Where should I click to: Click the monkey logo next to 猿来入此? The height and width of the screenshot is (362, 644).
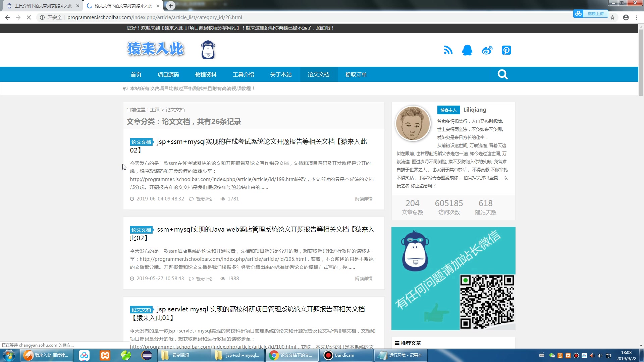(x=208, y=49)
